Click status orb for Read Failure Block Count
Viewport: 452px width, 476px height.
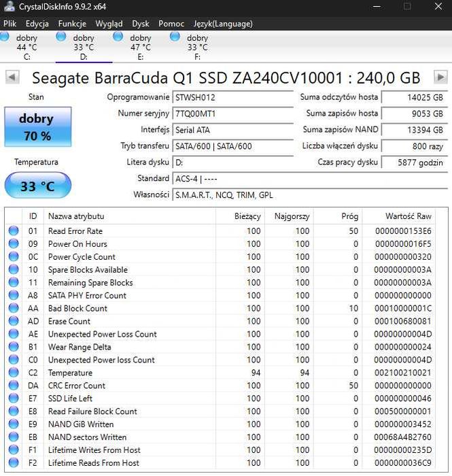pos(14,411)
